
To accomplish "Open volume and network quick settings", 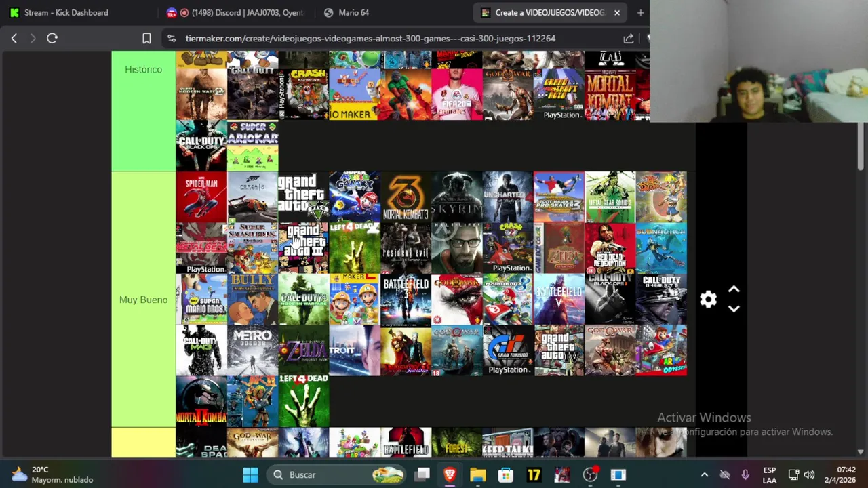I will (801, 474).
